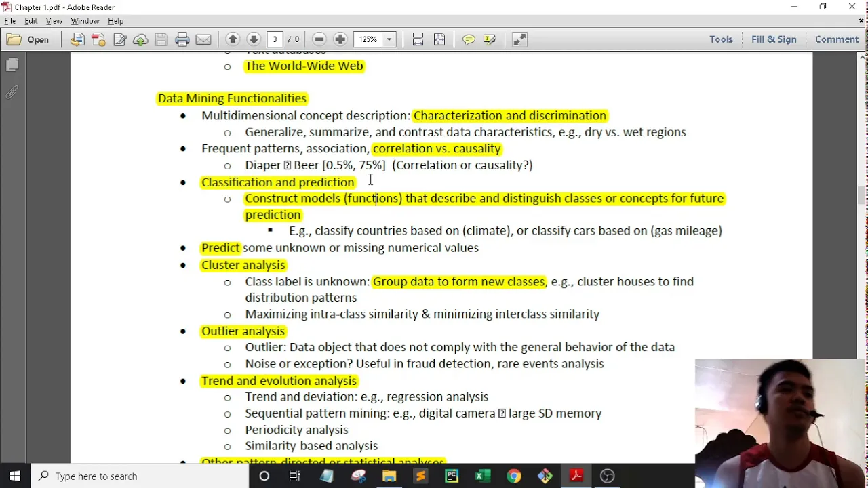The width and height of the screenshot is (868, 488).
Task: Click the fit width scrolling icon
Action: pyautogui.click(x=418, y=39)
